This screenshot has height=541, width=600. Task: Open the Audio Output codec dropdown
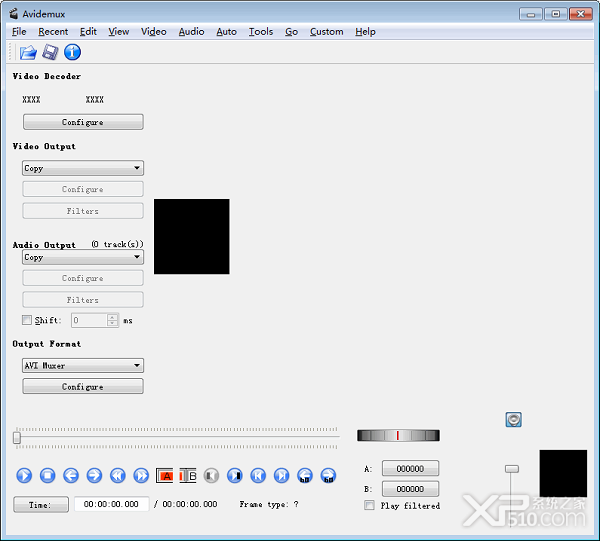click(83, 257)
